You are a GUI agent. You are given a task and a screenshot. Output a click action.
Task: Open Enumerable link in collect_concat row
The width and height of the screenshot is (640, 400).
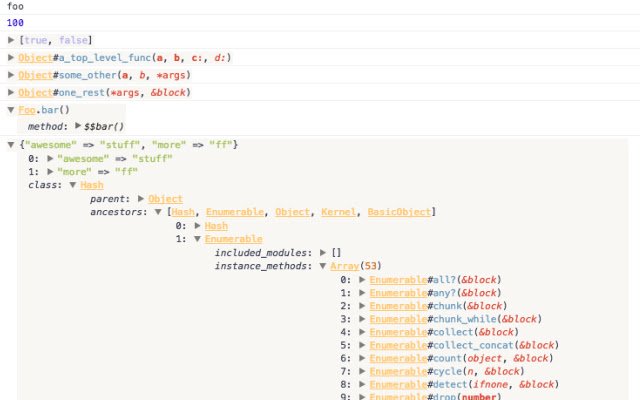[x=398, y=345]
